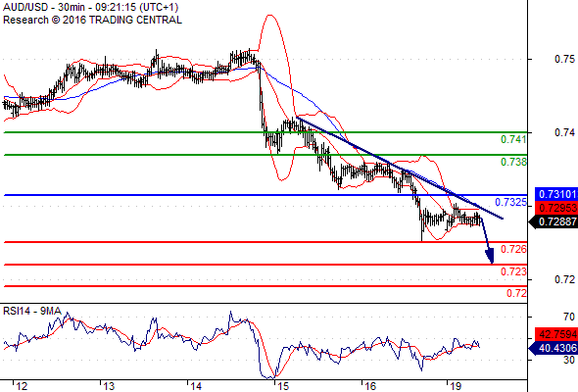Click the blue 0.73101 price tag
This screenshot has height=392, width=578.
(x=555, y=194)
